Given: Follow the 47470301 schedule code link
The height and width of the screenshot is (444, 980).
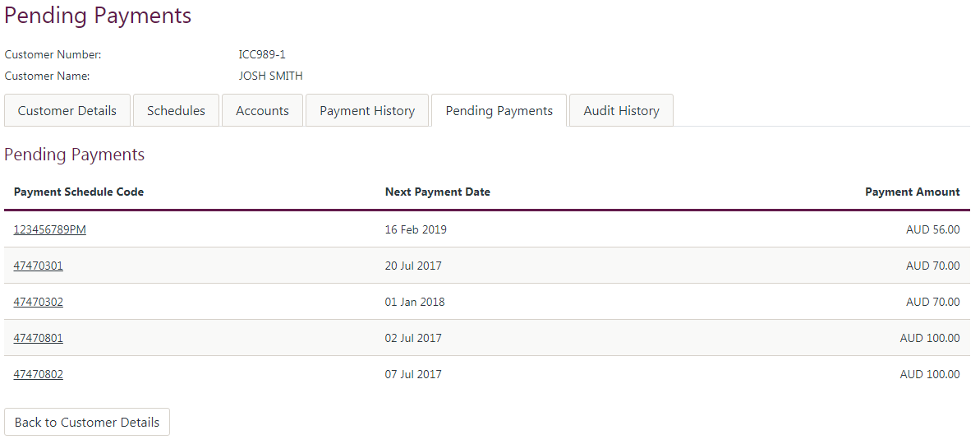Looking at the screenshot, I should (x=39, y=266).
